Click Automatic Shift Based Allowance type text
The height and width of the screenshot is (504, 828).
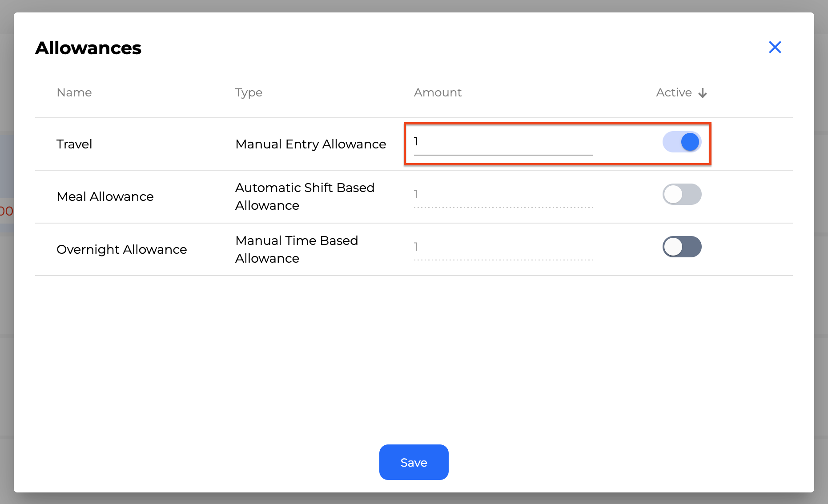click(x=305, y=196)
